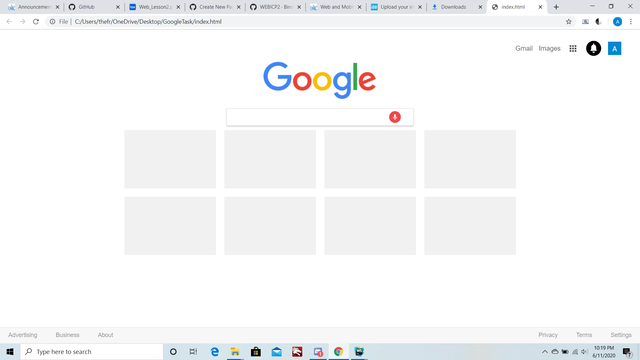Viewport: 640px width, 360px height.
Task: Select the second thumbnail tile in top row
Action: coord(270,159)
